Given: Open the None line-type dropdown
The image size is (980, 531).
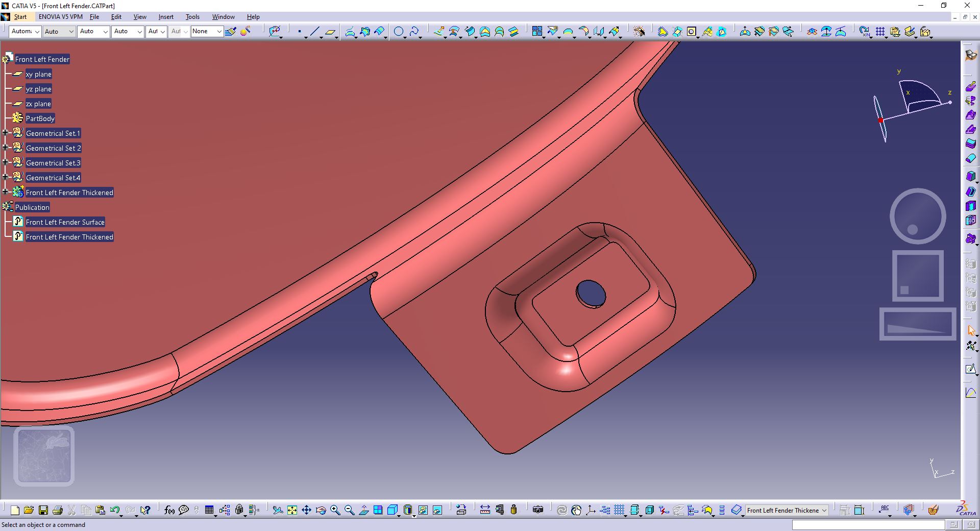Looking at the screenshot, I should pyautogui.click(x=207, y=31).
